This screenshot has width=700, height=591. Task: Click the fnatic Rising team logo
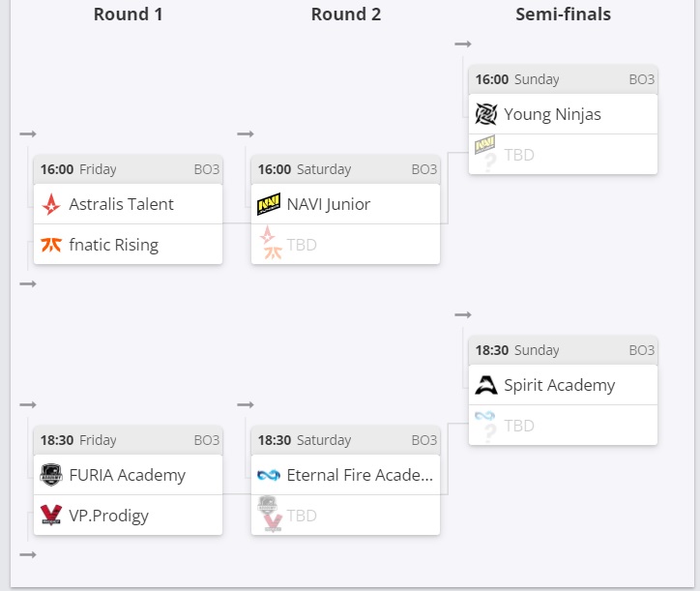(x=51, y=245)
